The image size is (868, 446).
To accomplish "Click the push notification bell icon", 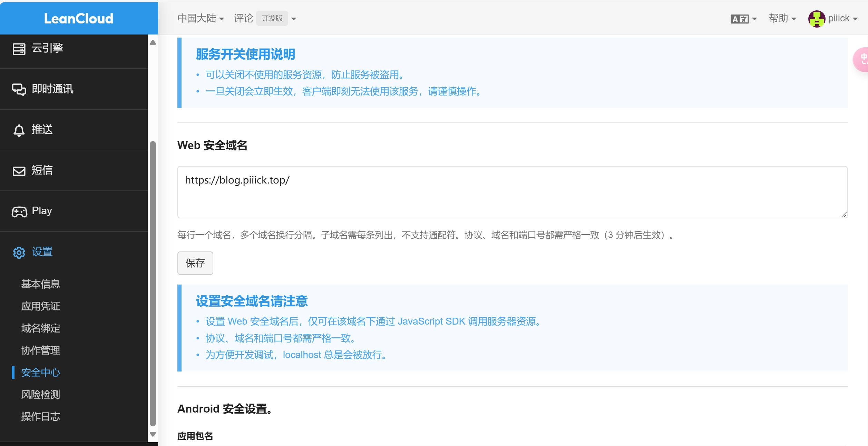I will [19, 130].
